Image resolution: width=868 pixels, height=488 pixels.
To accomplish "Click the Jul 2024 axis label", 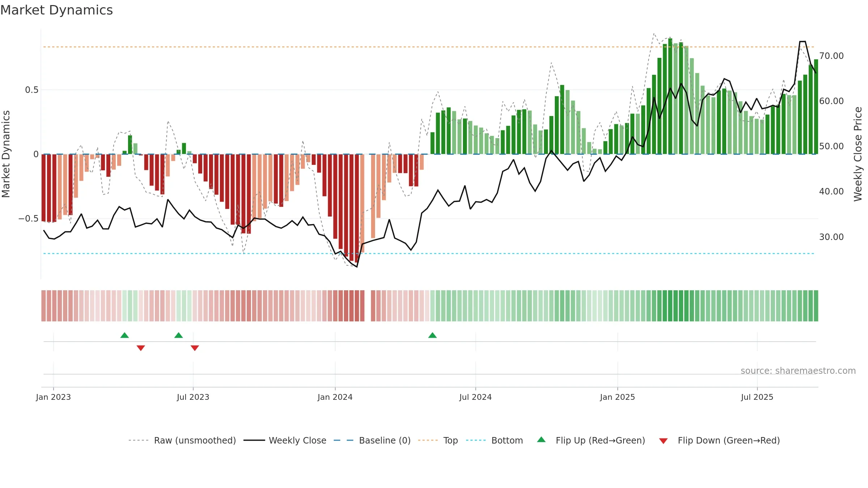I will [476, 397].
